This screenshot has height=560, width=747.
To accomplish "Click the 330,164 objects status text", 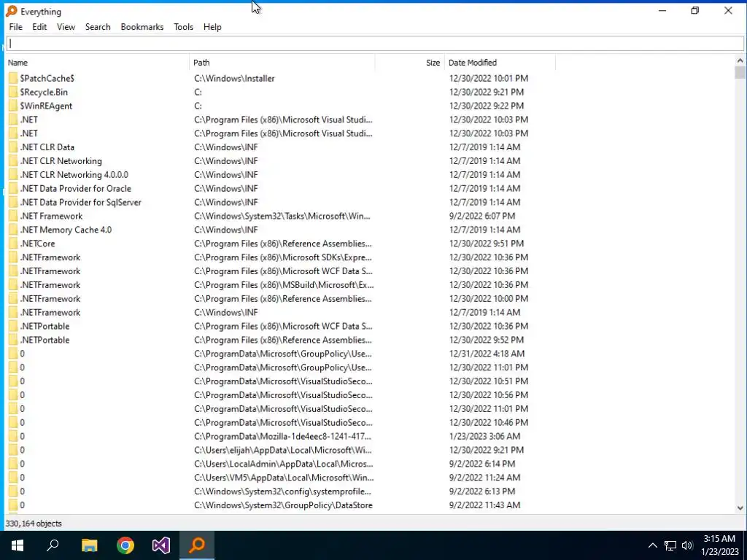I will [34, 524].
